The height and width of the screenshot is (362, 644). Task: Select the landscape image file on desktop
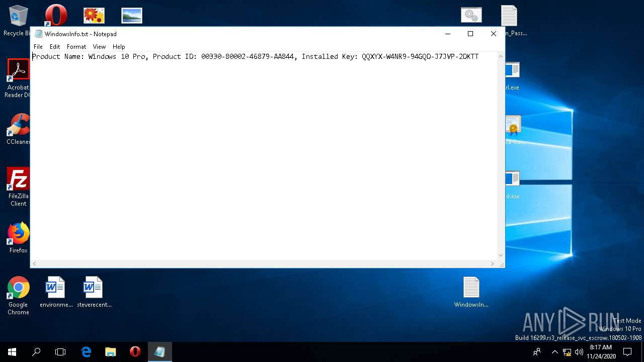(132, 15)
